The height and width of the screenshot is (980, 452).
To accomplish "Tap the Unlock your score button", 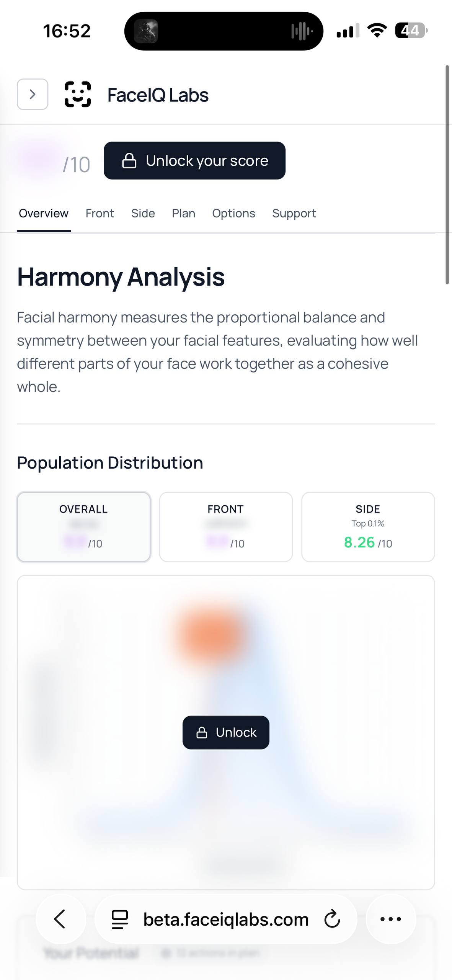I will pyautogui.click(x=194, y=161).
